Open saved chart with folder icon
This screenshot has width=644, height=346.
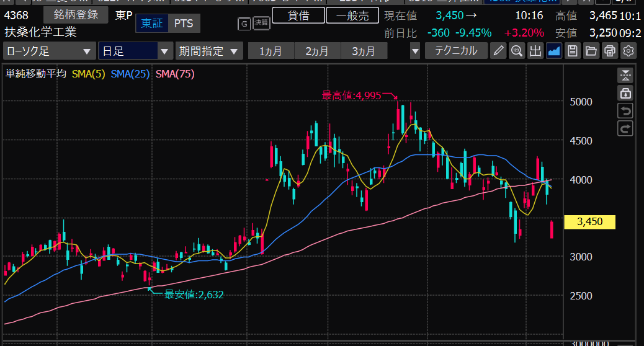click(591, 51)
